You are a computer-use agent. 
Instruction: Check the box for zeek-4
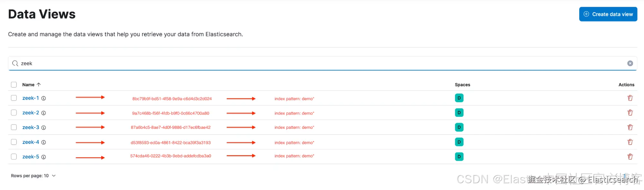[14, 142]
